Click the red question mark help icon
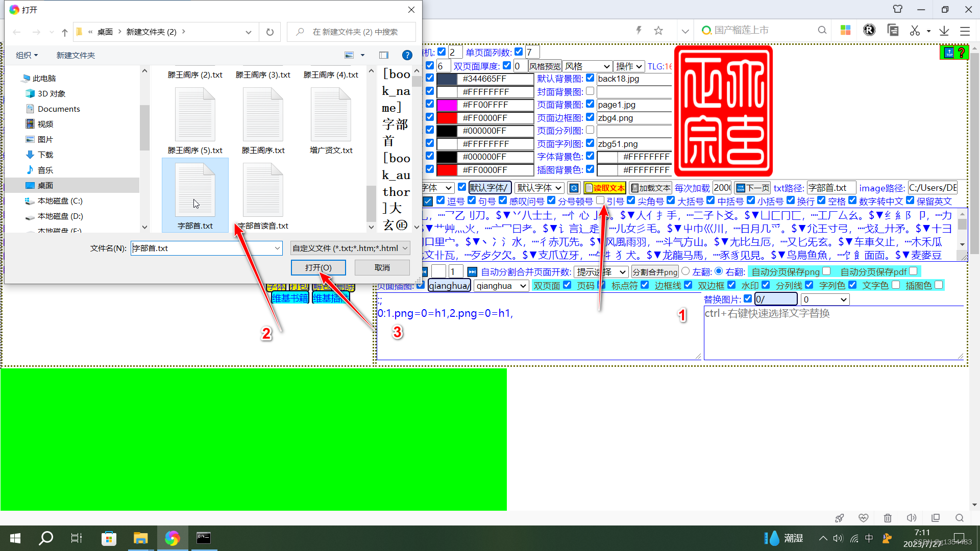Viewport: 980px width, 551px height. pyautogui.click(x=962, y=53)
